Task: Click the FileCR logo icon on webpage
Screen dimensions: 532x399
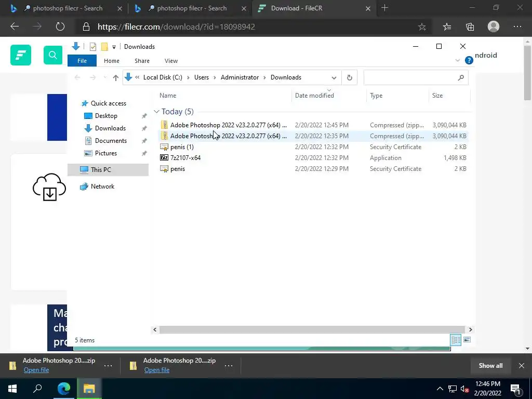Action: pyautogui.click(x=21, y=55)
